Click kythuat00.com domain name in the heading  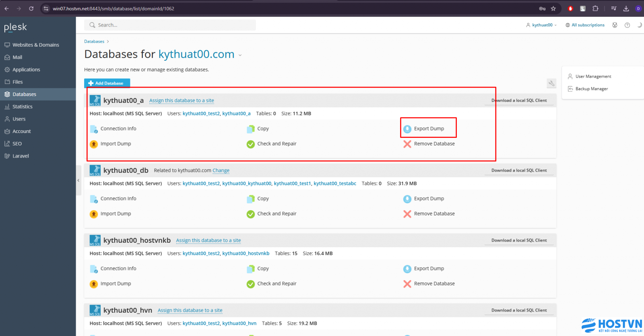pyautogui.click(x=196, y=54)
